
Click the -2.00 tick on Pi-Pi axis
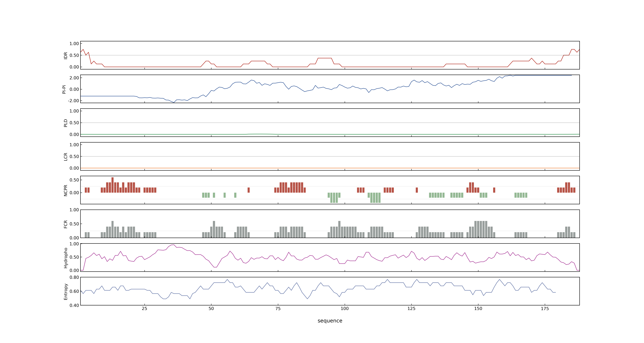point(73,101)
